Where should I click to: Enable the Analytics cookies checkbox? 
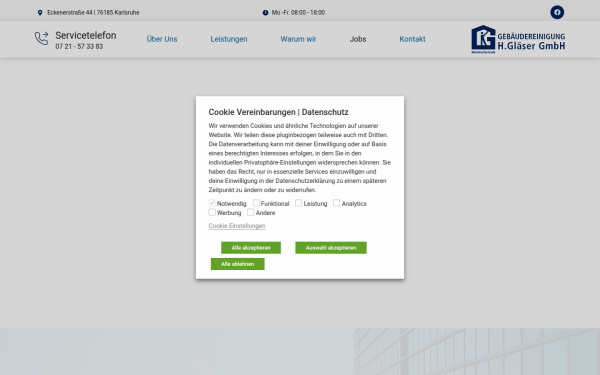[336, 203]
